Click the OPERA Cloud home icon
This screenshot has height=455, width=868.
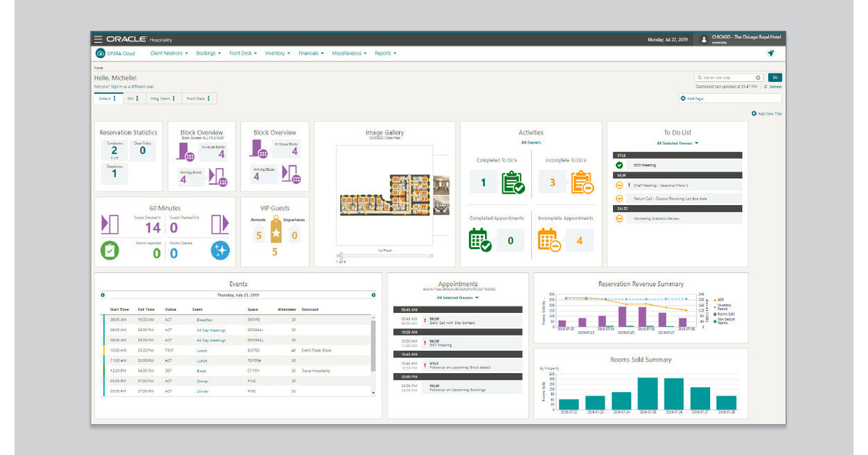point(101,53)
